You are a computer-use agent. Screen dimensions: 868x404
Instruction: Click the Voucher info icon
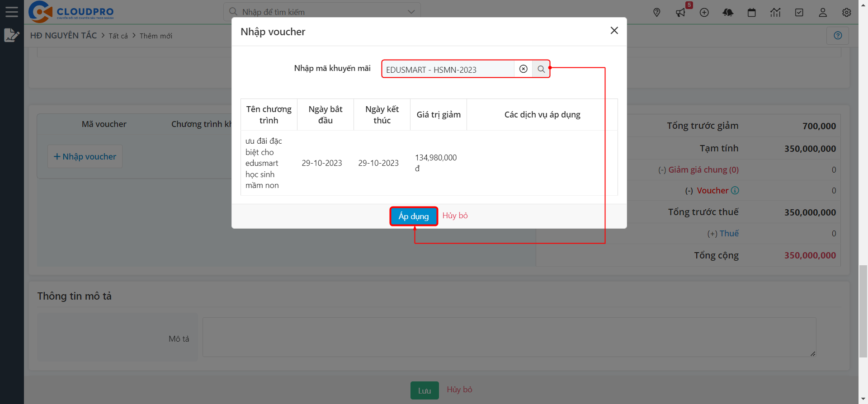[x=735, y=190]
